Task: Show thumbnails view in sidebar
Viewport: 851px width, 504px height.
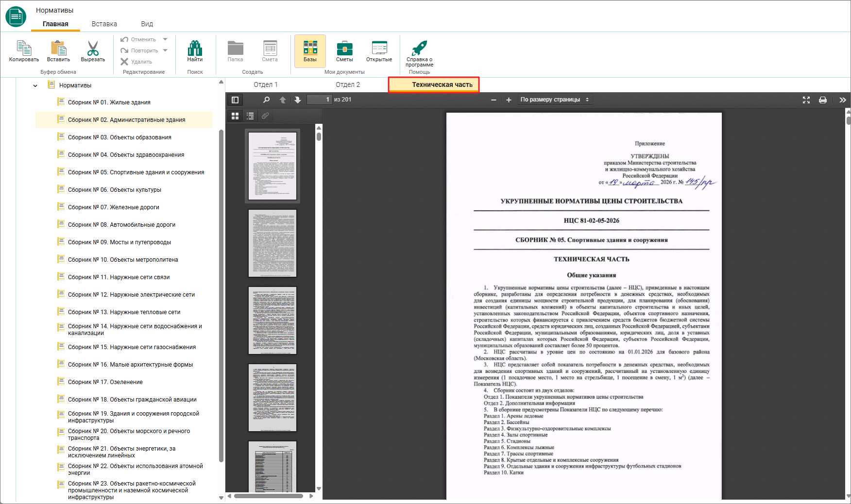Action: click(x=235, y=116)
